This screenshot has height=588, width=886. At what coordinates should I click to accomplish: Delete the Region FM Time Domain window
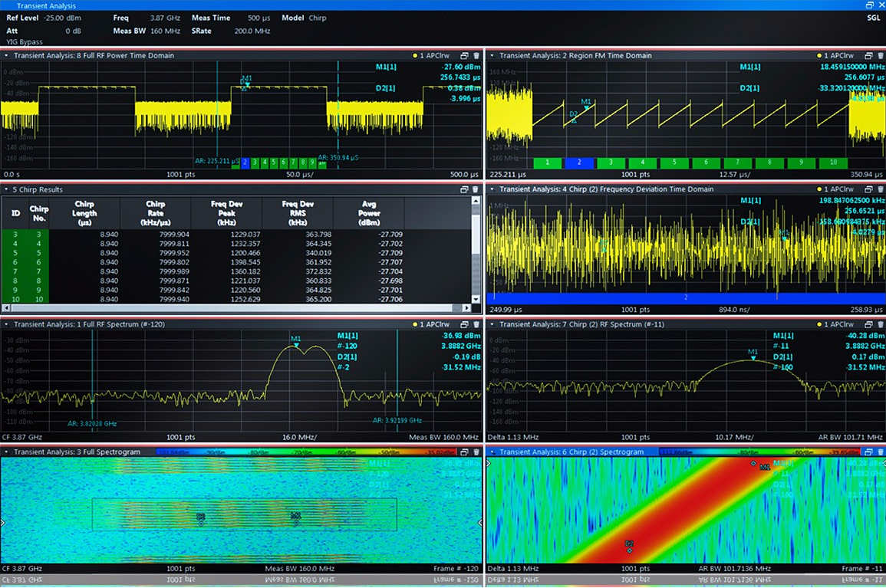click(x=881, y=55)
